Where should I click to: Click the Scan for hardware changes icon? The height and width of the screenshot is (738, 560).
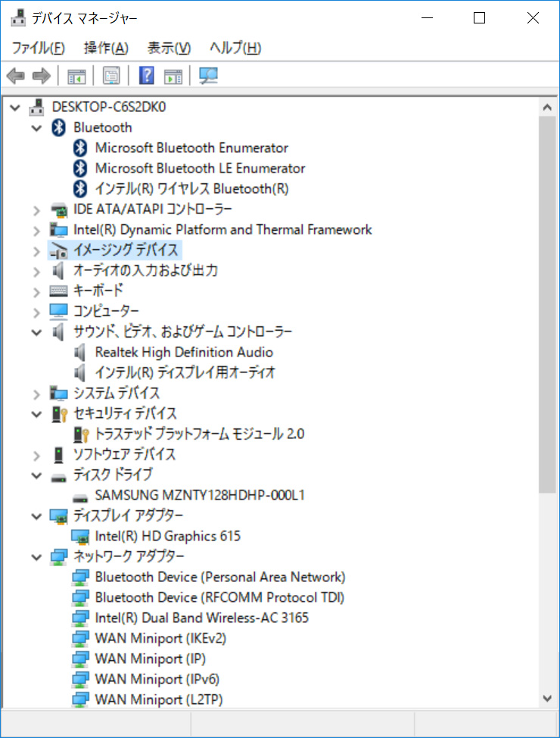pyautogui.click(x=208, y=76)
